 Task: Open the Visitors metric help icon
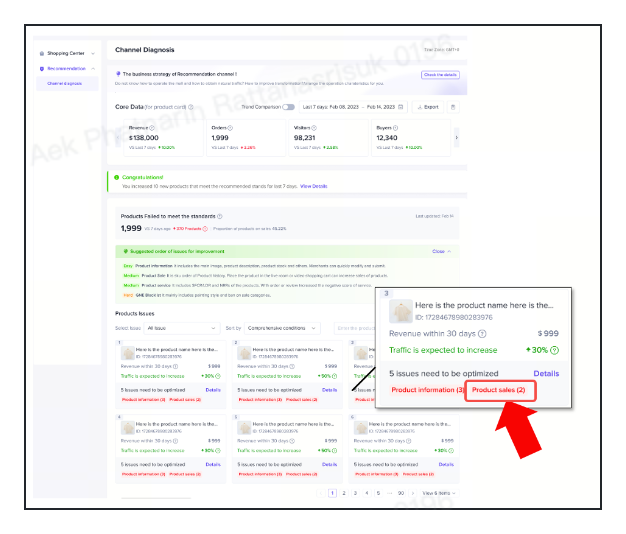[x=314, y=128]
